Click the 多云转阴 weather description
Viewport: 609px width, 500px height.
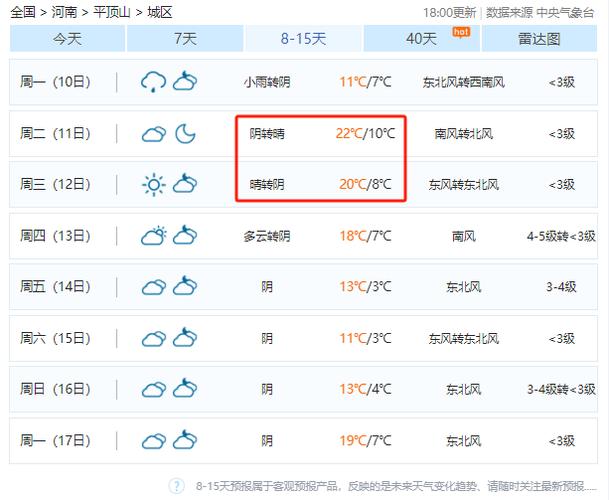(267, 236)
